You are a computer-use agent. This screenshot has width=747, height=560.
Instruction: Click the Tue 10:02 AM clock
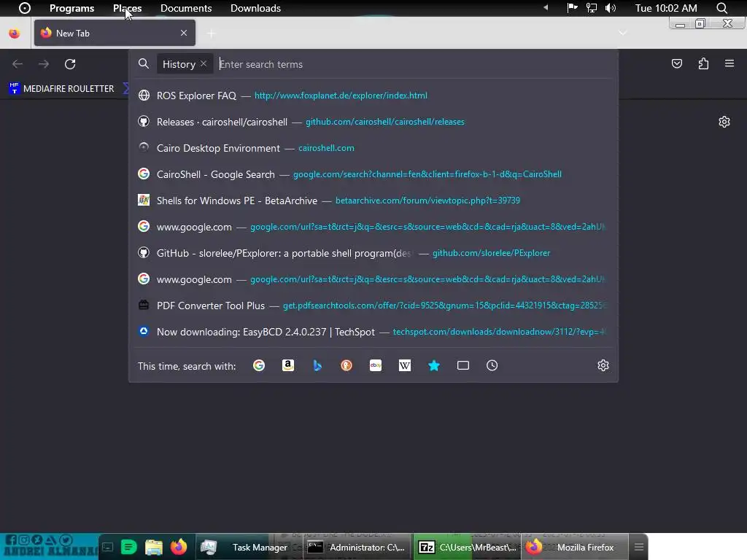coord(665,8)
